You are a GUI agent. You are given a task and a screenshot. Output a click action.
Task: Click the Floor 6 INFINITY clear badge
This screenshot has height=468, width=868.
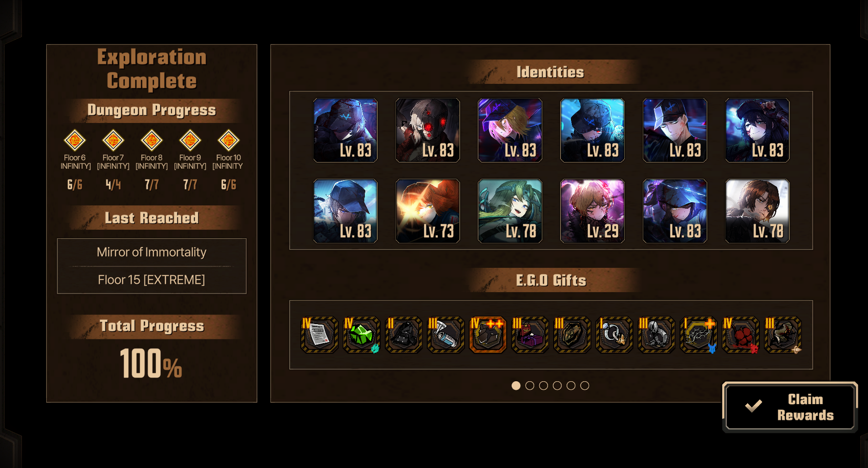pos(75,140)
